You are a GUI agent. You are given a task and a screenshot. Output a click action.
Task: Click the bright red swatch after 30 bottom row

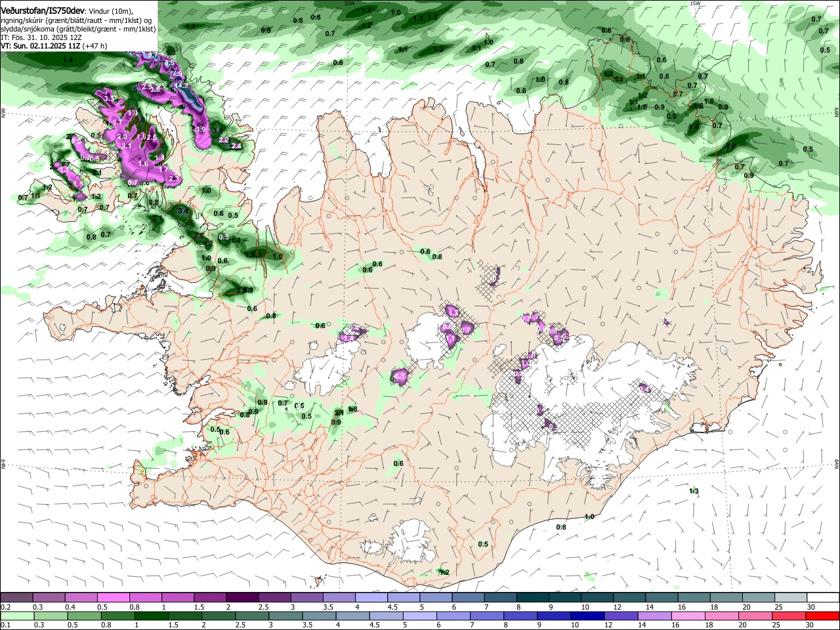(822, 616)
